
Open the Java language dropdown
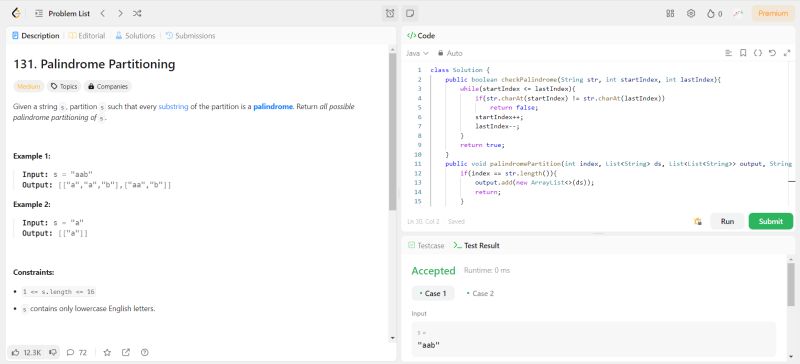click(417, 53)
